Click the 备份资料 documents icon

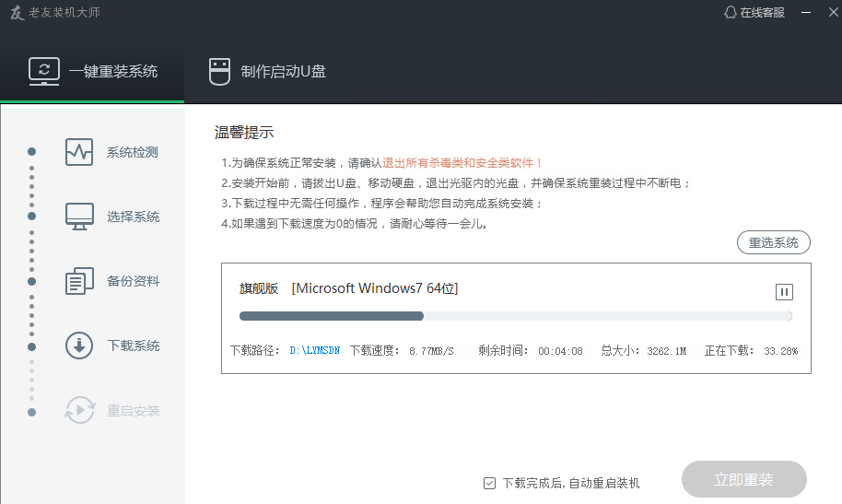(x=79, y=281)
